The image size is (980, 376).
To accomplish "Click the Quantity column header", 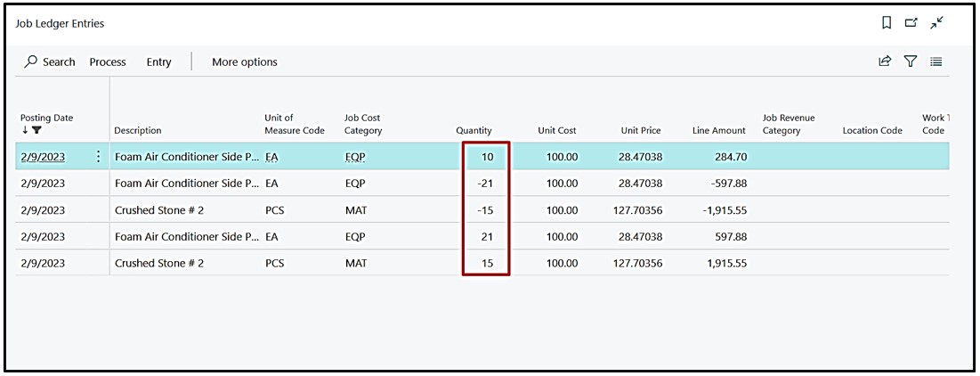I will tap(474, 130).
